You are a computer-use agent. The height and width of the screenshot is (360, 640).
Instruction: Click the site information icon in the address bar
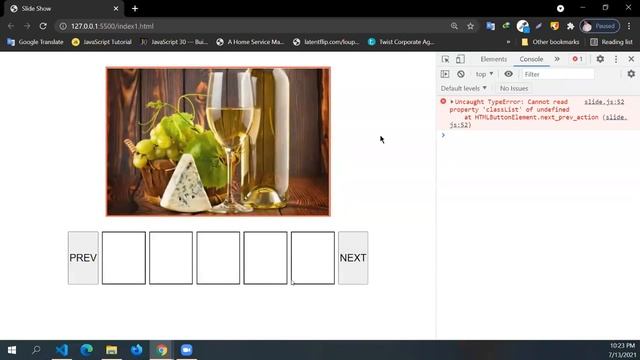(x=63, y=26)
